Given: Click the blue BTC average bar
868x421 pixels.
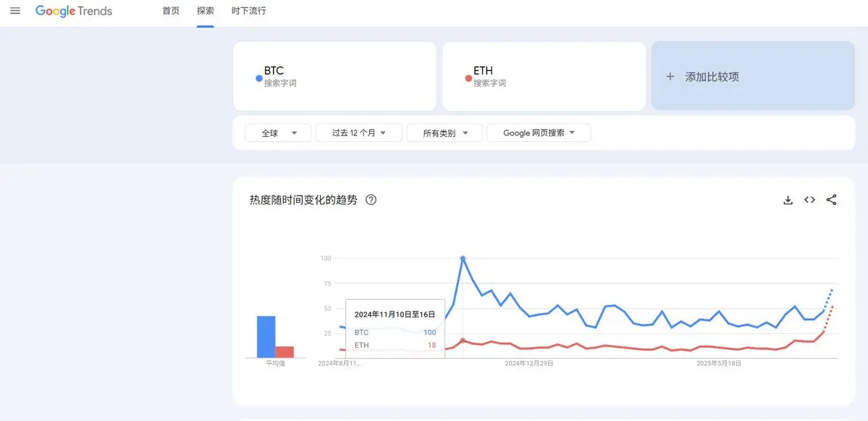Looking at the screenshot, I should click(x=266, y=337).
